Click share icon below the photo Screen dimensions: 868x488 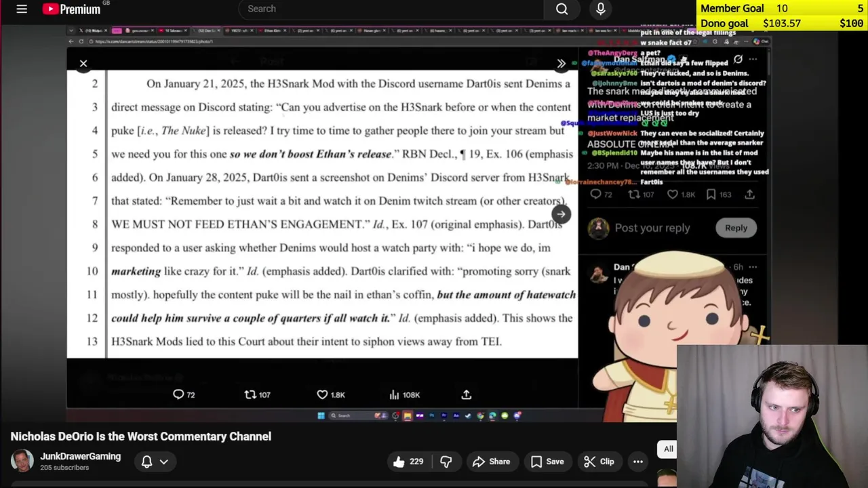[467, 394]
